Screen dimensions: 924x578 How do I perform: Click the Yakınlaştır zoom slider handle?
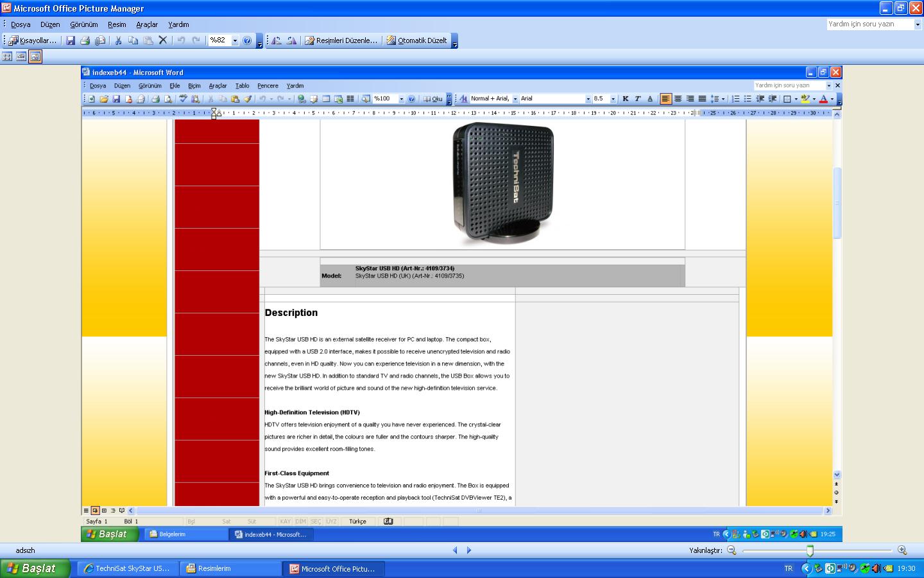(x=810, y=550)
